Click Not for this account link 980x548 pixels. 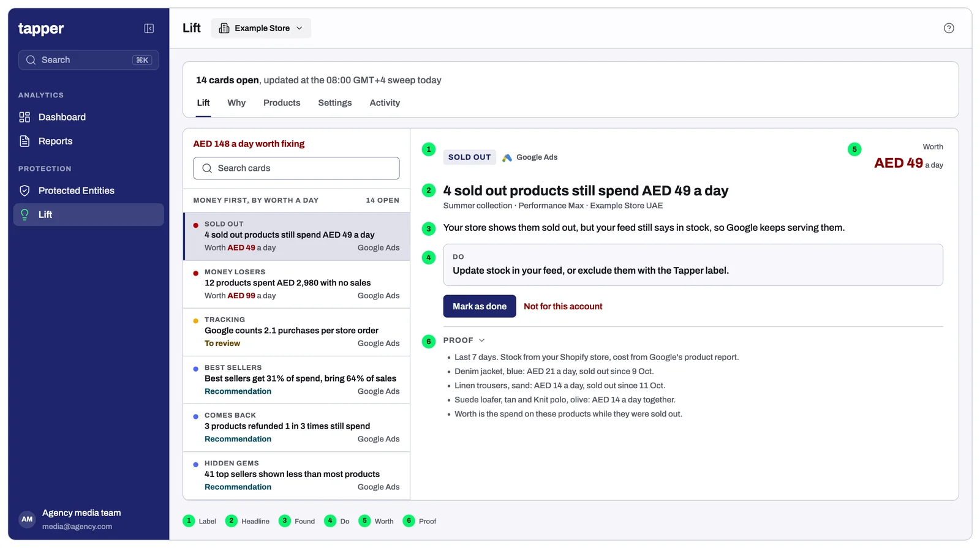tap(563, 306)
